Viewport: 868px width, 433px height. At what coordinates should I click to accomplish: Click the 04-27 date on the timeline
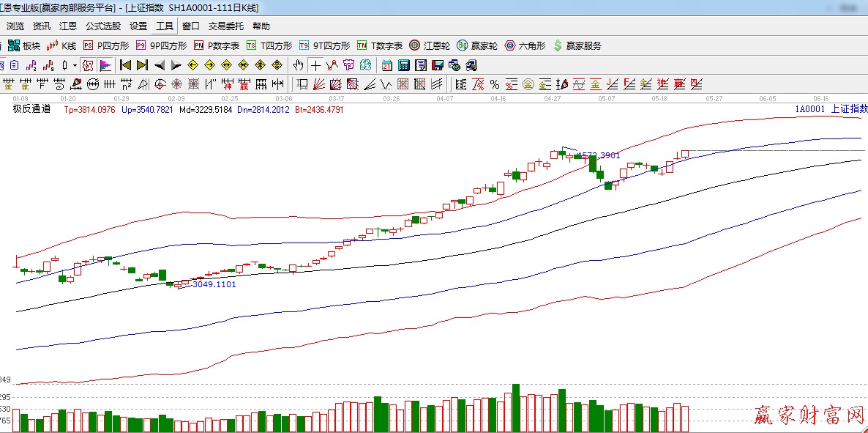pos(553,98)
